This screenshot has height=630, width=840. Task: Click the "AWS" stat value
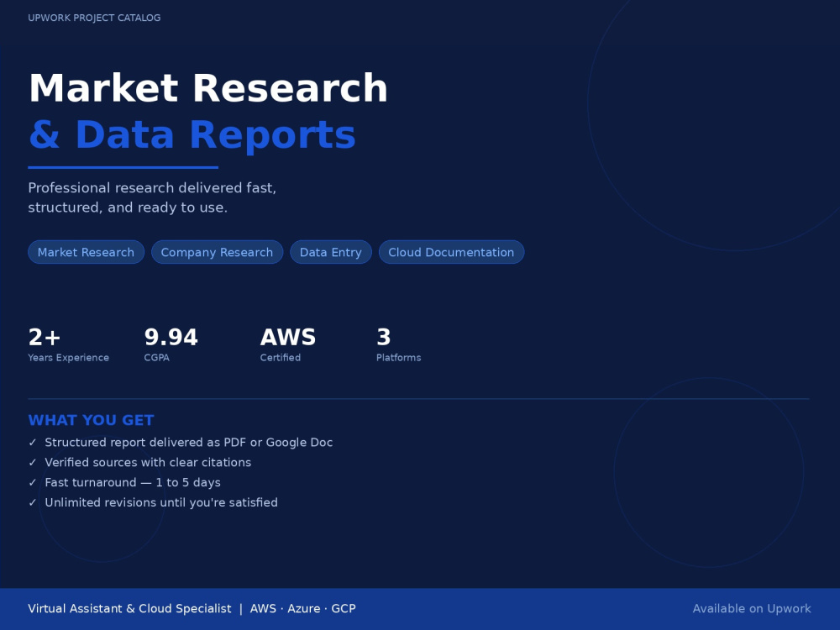(x=287, y=337)
